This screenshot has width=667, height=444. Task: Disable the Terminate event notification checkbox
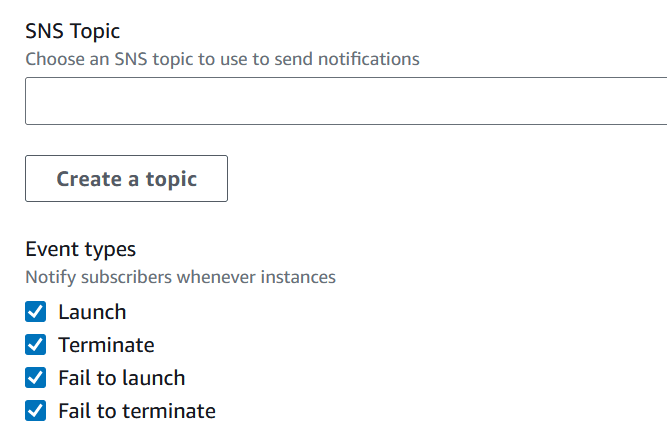point(36,345)
